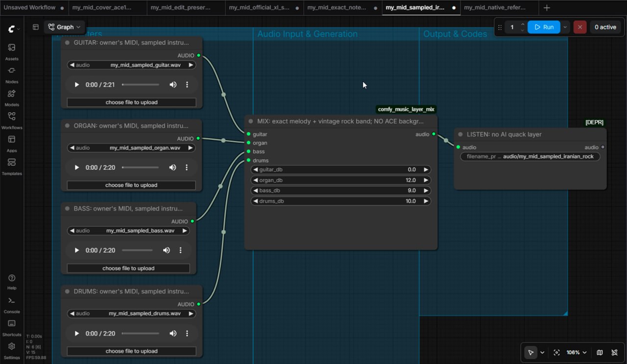Image resolution: width=627 pixels, height=364 pixels.
Task: Open the Workflows sidebar panel
Action: click(12, 121)
